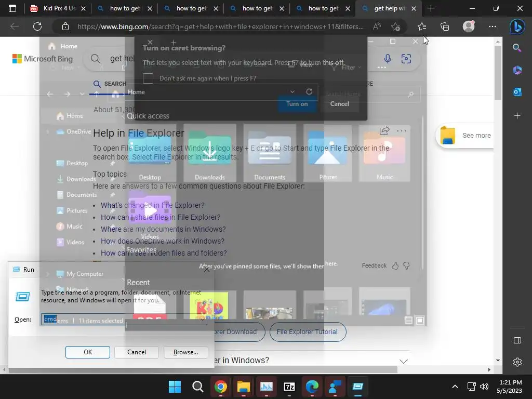Click the Edge address bar URL

(x=220, y=26)
